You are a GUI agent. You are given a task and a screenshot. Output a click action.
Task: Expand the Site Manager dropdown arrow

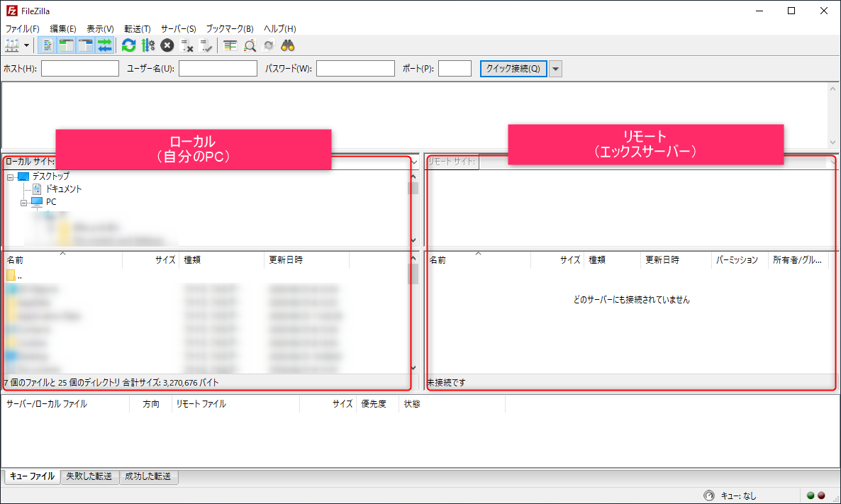26,45
